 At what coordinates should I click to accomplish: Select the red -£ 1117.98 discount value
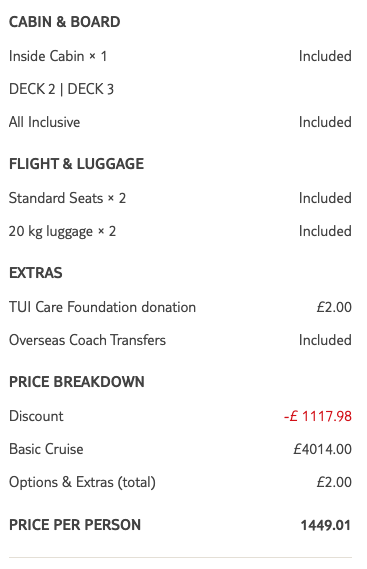point(318,416)
